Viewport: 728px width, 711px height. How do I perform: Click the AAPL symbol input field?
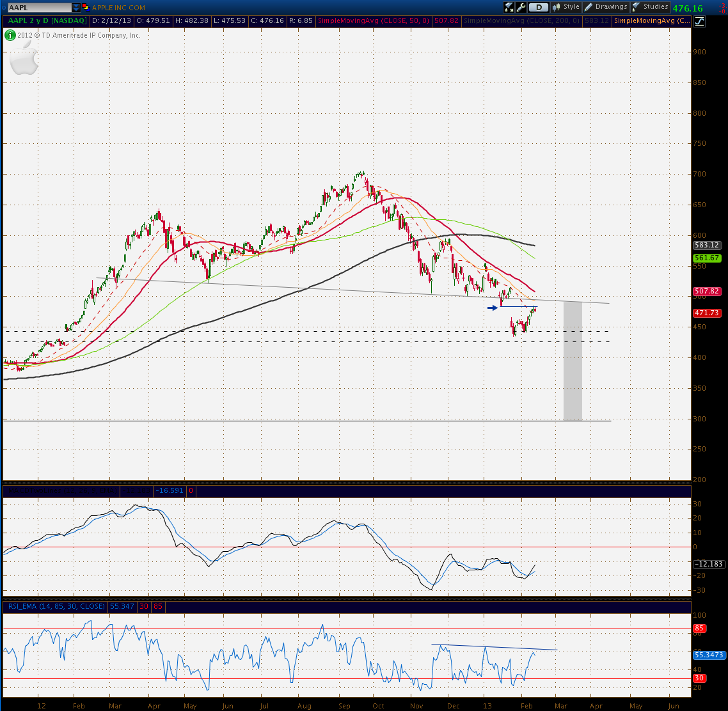coord(40,8)
